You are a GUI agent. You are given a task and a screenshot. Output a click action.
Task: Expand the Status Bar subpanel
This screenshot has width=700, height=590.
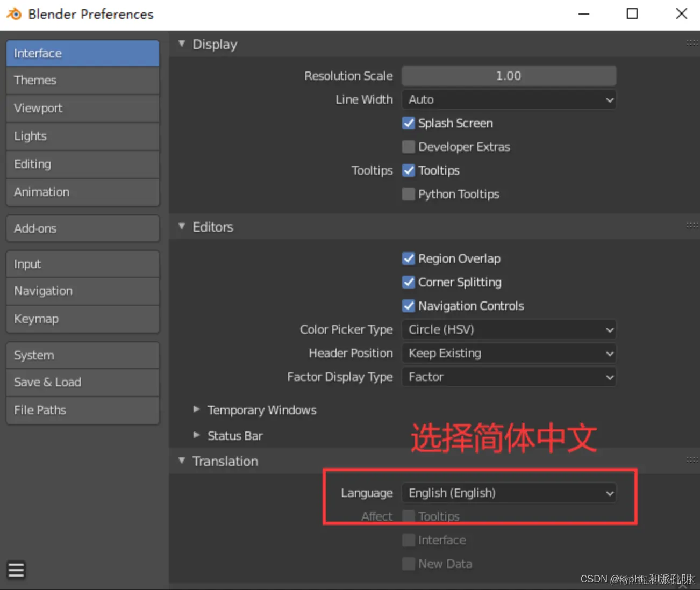[197, 435]
